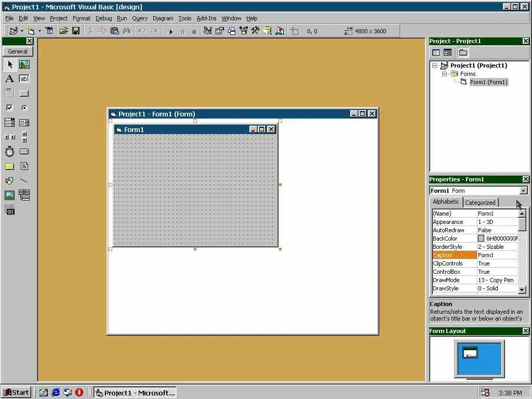Collapse the Project1 (Project1) tree node
Screen dimensions: 532x399
coord(435,66)
